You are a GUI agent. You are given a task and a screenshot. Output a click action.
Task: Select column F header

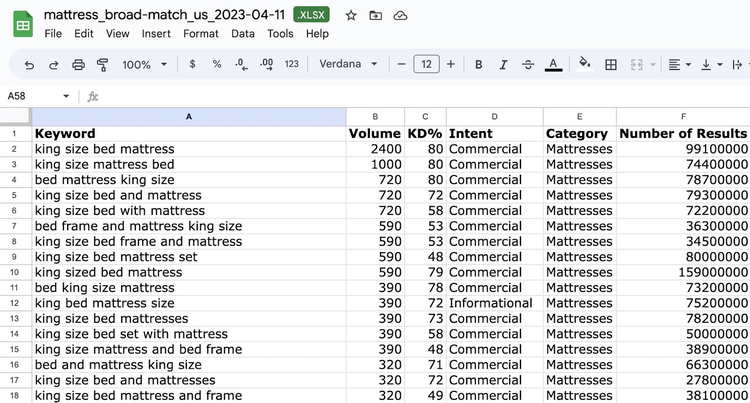(x=683, y=117)
